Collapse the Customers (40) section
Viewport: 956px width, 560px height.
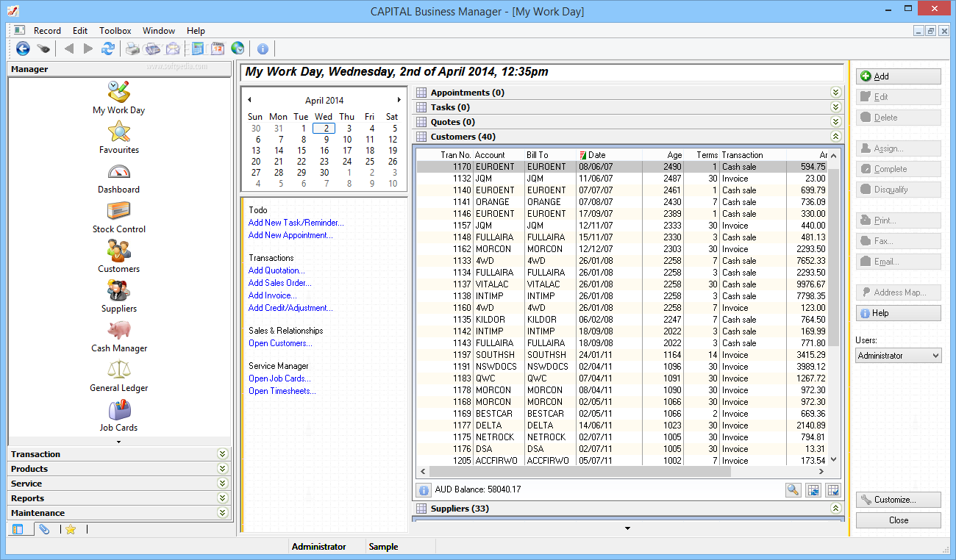click(835, 137)
